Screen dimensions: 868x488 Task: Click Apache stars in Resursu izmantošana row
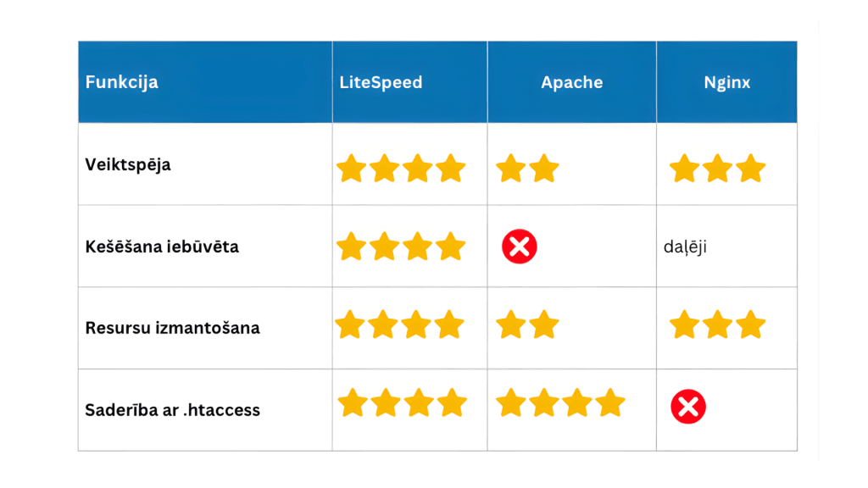pos(527,324)
